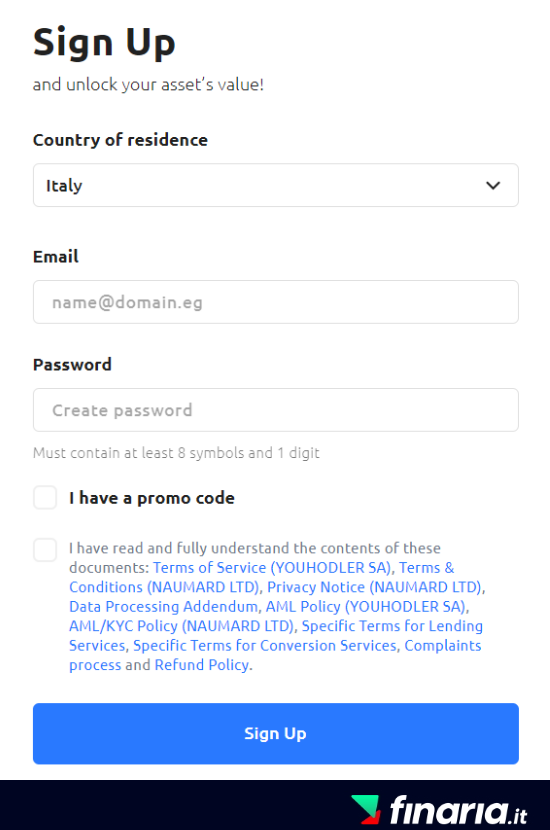This screenshot has width=550, height=830.
Task: Open the Country of residence dropdown
Action: [x=275, y=185]
